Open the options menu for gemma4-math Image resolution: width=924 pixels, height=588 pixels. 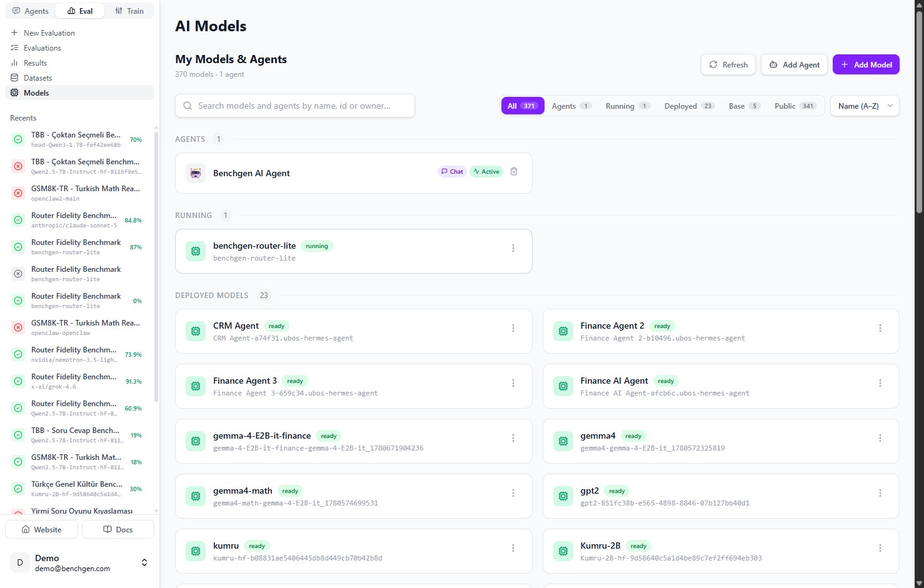513,493
